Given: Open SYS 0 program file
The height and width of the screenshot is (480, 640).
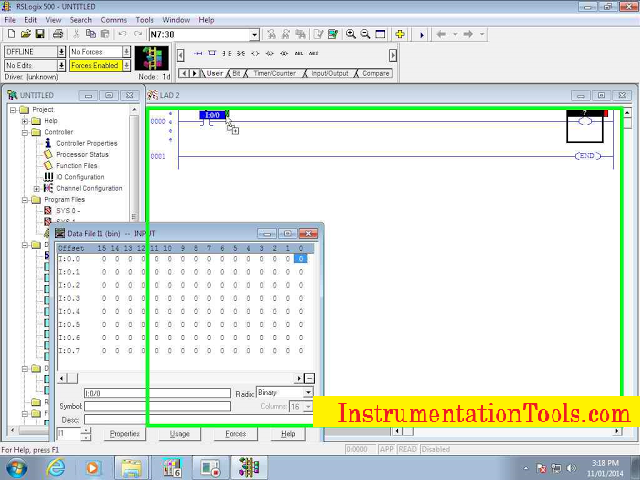Looking at the screenshot, I should (68, 211).
